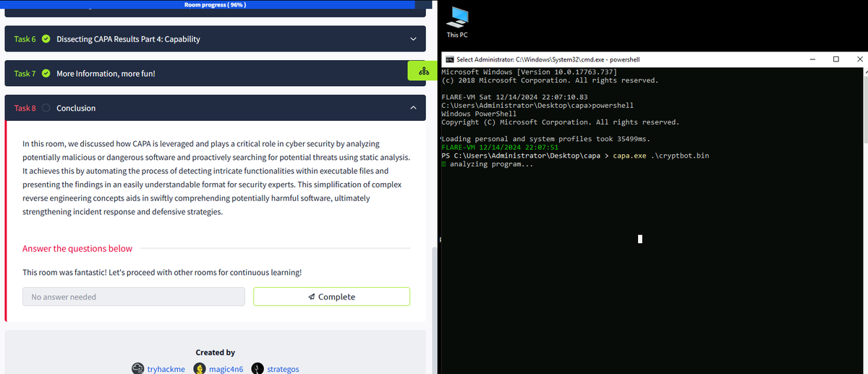Open the This PC desktop icon
Screen dimensions: 868x374
(x=457, y=21)
